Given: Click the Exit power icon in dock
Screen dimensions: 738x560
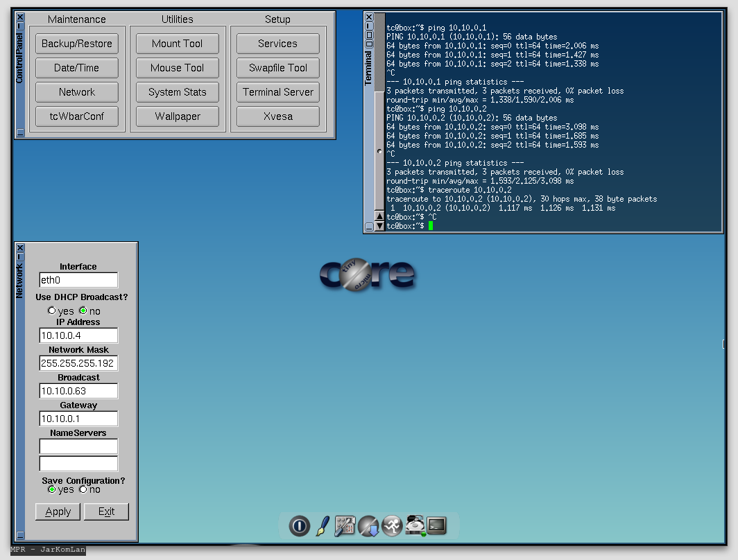Looking at the screenshot, I should [300, 526].
